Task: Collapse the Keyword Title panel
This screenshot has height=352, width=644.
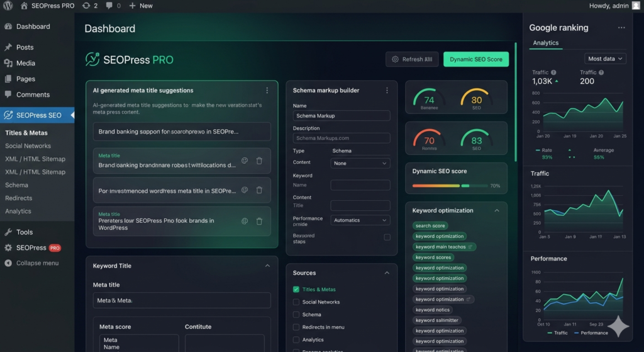Action: [267, 266]
